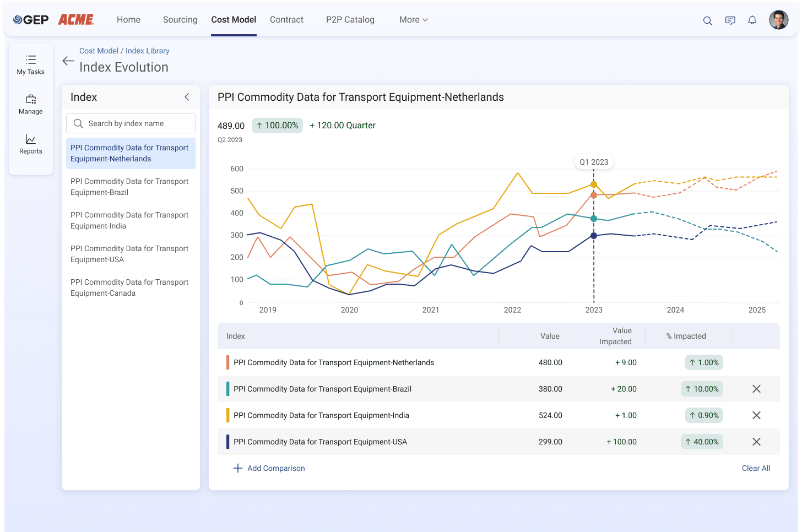This screenshot has height=532, width=802.
Task: Expand the More menu dropdown
Action: 414,20
